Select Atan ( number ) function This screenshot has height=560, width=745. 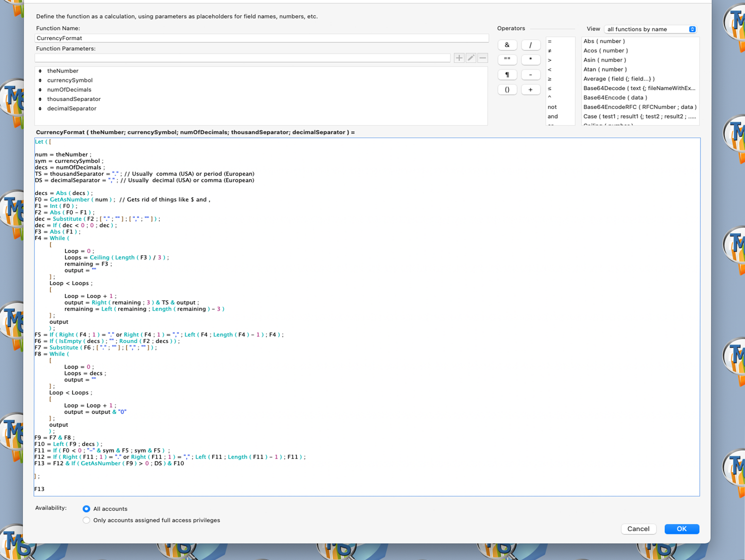pyautogui.click(x=640, y=69)
